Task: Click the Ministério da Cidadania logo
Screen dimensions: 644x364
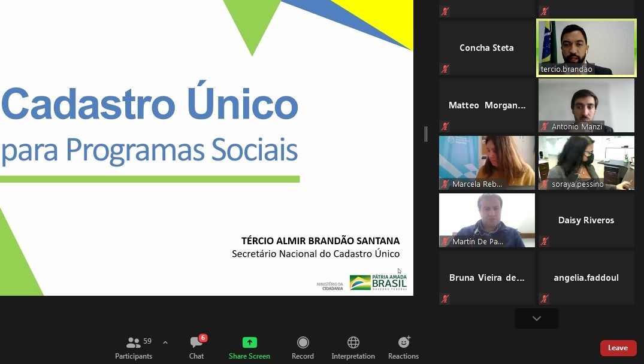Action: click(x=330, y=286)
